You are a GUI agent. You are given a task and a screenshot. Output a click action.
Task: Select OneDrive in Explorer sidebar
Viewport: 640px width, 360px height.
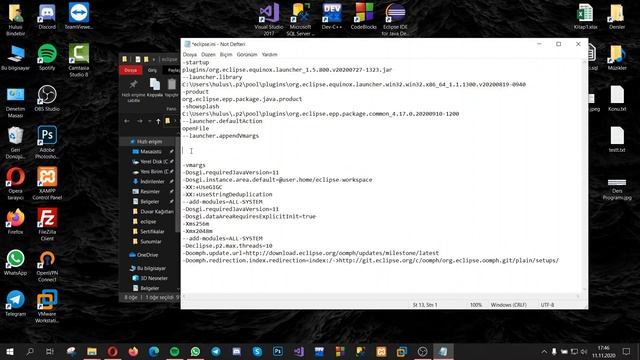pos(147,255)
